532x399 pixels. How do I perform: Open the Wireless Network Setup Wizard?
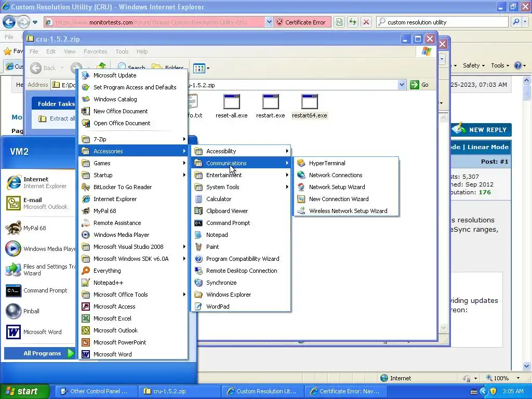pyautogui.click(x=345, y=211)
